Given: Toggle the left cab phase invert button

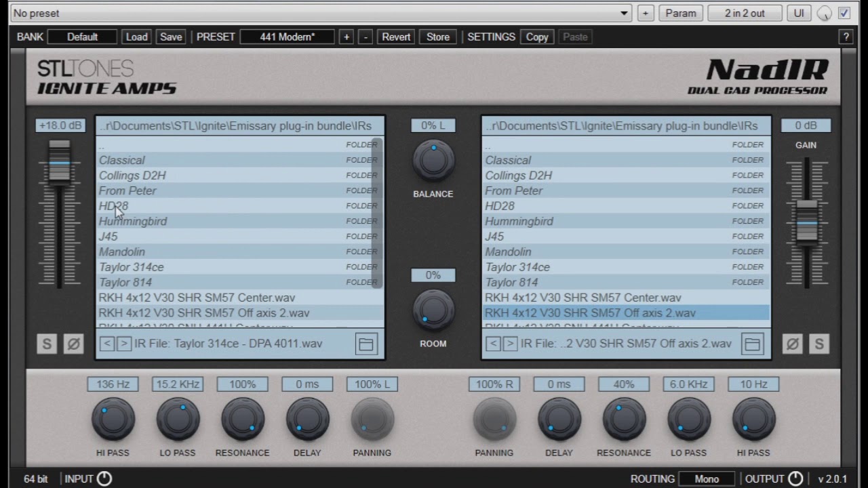Looking at the screenshot, I should point(73,344).
